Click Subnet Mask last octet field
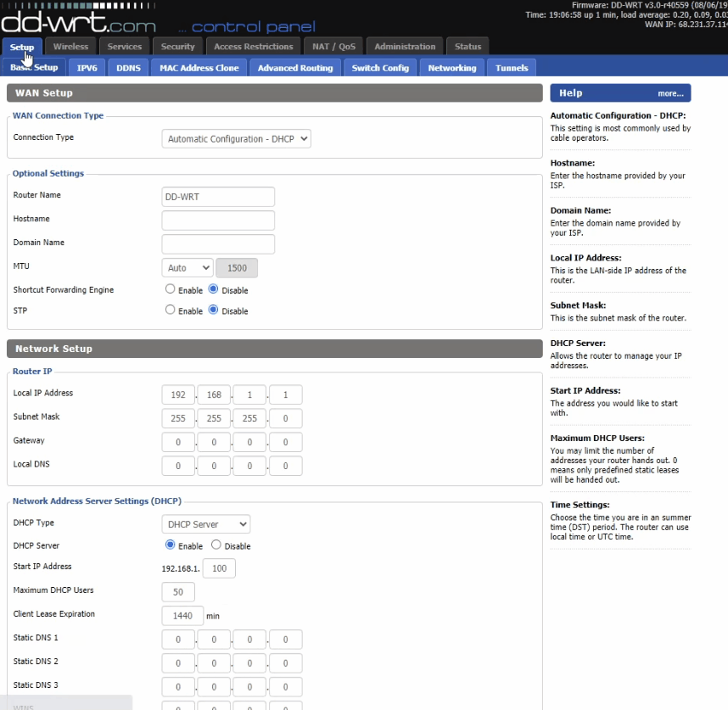 point(286,418)
